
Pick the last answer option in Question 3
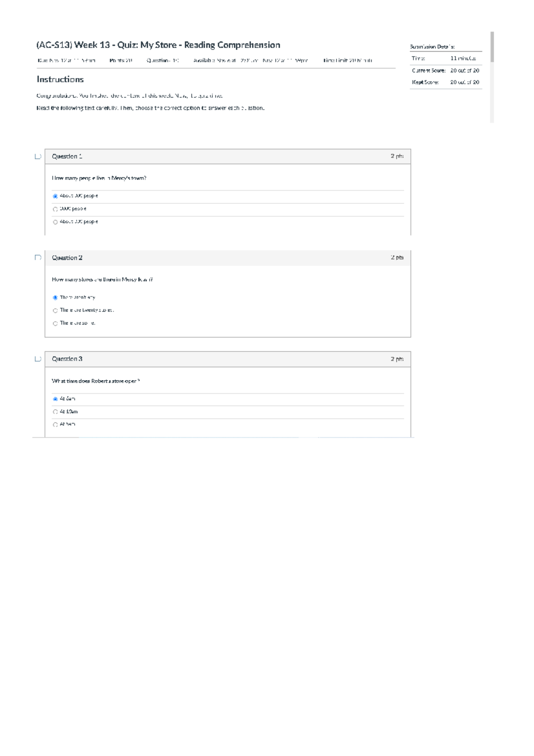point(55,425)
